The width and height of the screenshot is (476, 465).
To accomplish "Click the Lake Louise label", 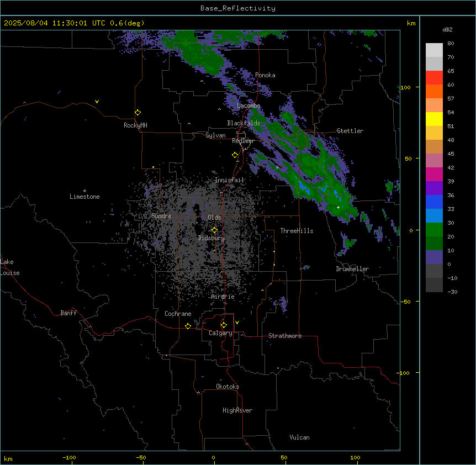I will click(x=10, y=267).
